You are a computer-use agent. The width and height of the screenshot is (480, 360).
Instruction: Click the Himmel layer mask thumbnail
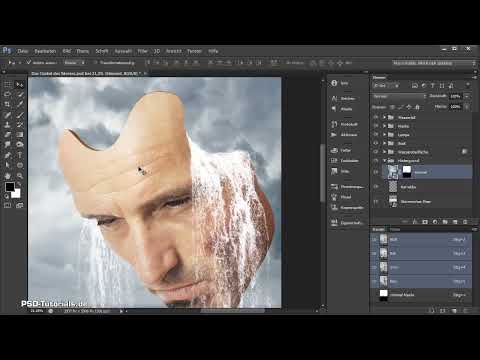[x=407, y=172]
